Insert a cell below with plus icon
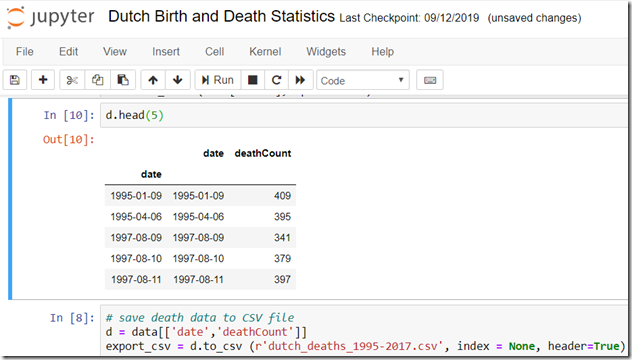 (43, 80)
